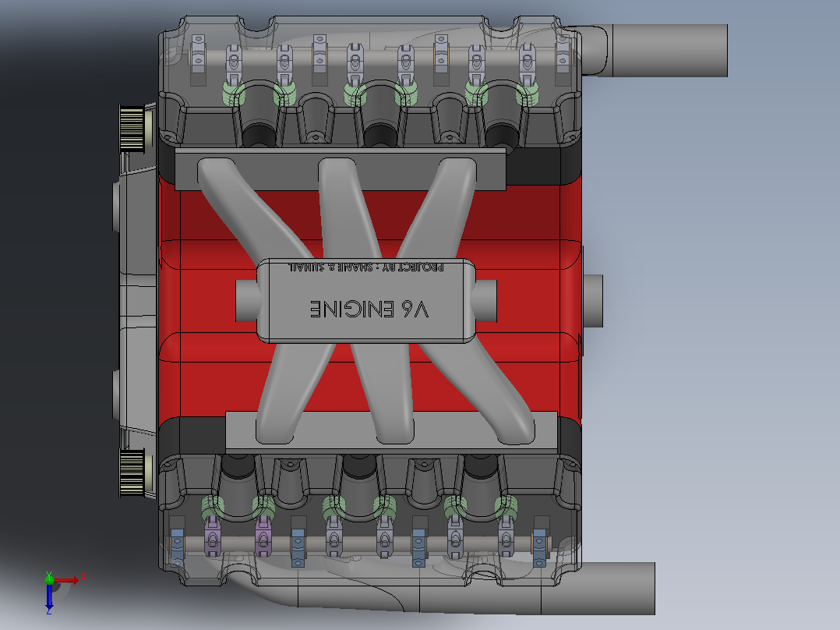Screen dimensions: 840x630
Task: Click the red X axis arrow of the triad
Action: (69, 580)
